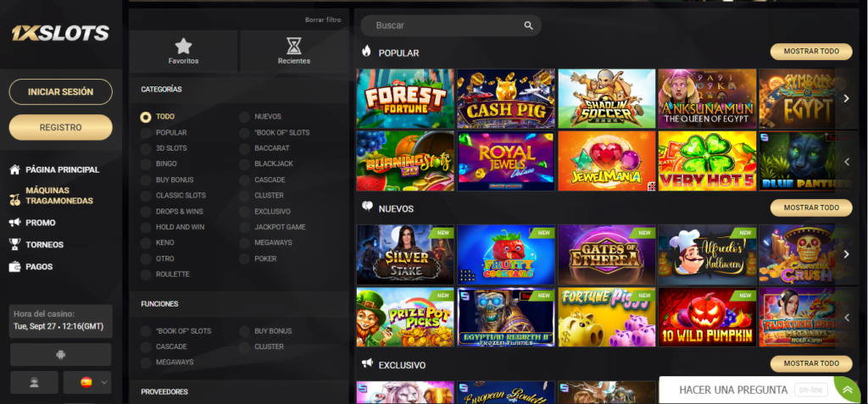Screen dimensions: 868x404
Task: Click the search magnifier icon
Action: click(529, 25)
